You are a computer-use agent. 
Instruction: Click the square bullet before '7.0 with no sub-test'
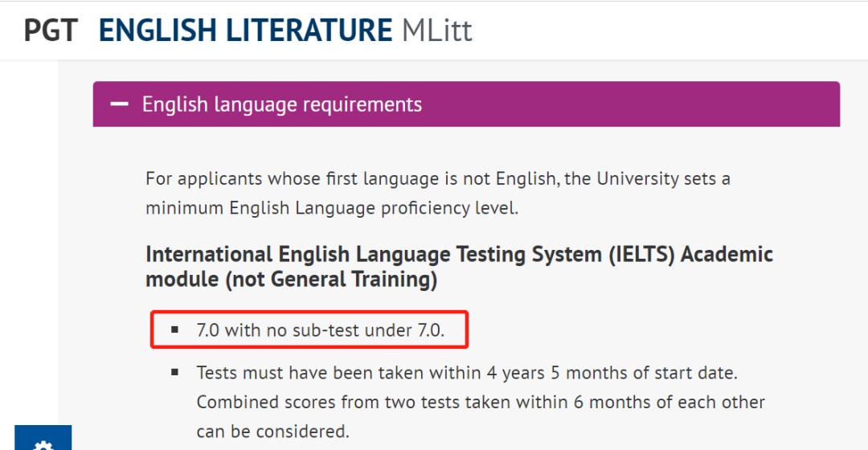[x=174, y=330]
